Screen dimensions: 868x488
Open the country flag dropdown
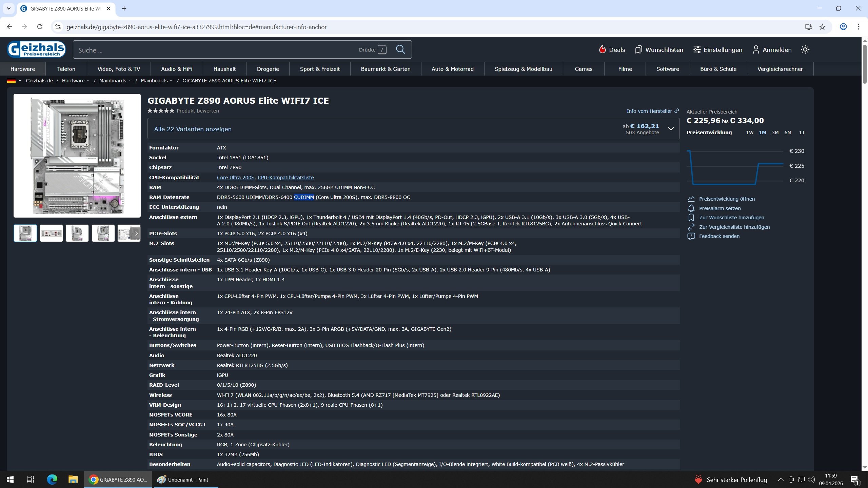tap(14, 81)
